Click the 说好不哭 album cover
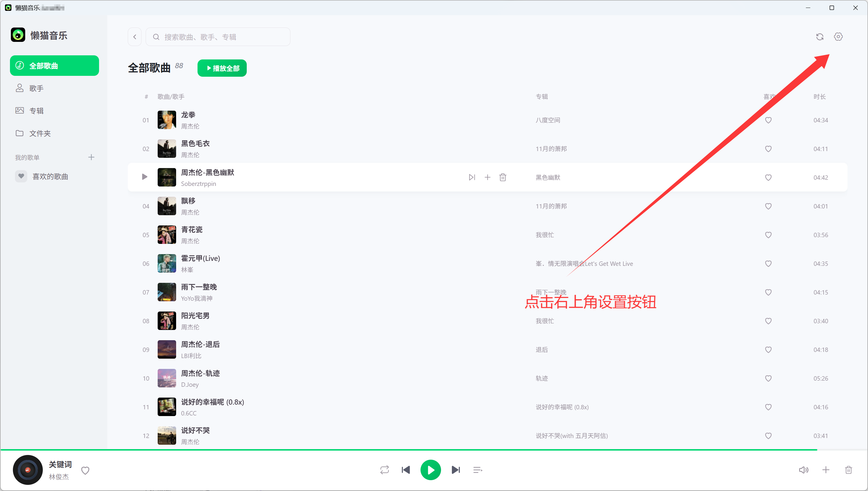The width and height of the screenshot is (868, 491). point(167,435)
